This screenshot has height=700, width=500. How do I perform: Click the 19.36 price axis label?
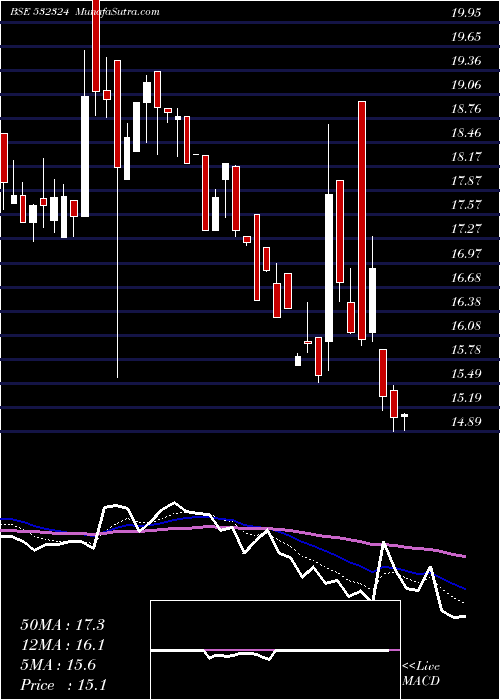pyautogui.click(x=466, y=61)
